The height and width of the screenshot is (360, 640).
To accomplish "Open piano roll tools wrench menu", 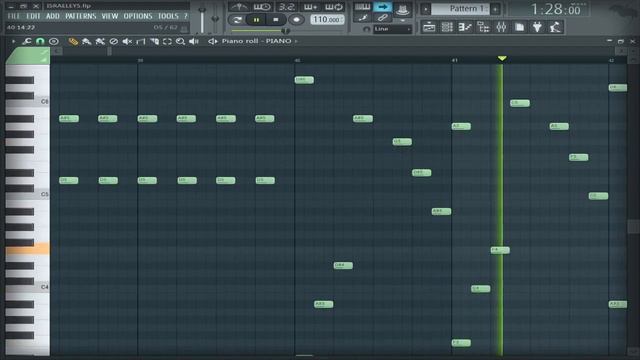I will coord(27,41).
